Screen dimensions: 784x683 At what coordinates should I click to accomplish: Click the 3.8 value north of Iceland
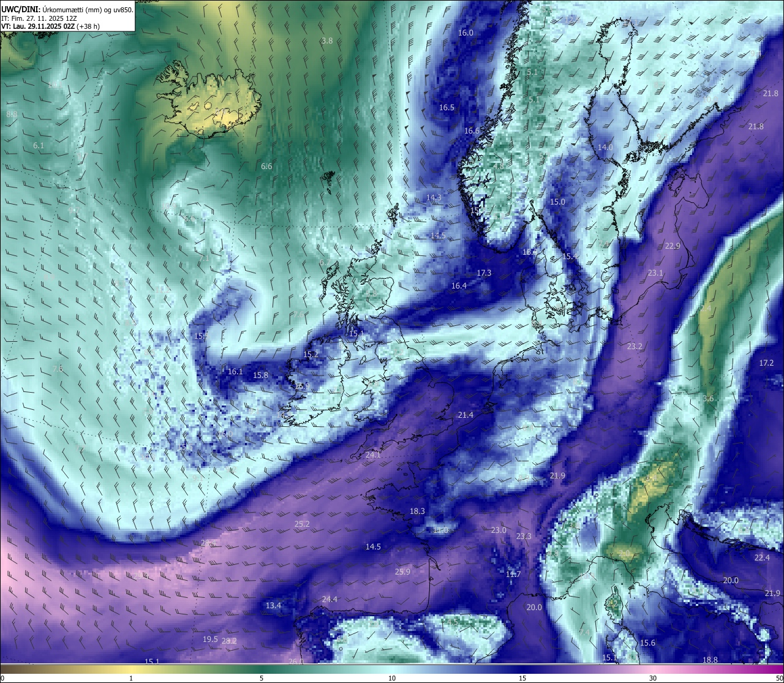click(x=327, y=40)
